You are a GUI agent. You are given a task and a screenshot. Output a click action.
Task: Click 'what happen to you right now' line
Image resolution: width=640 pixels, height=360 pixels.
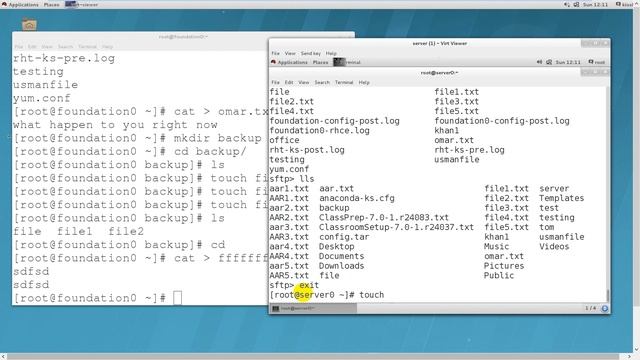coord(115,125)
